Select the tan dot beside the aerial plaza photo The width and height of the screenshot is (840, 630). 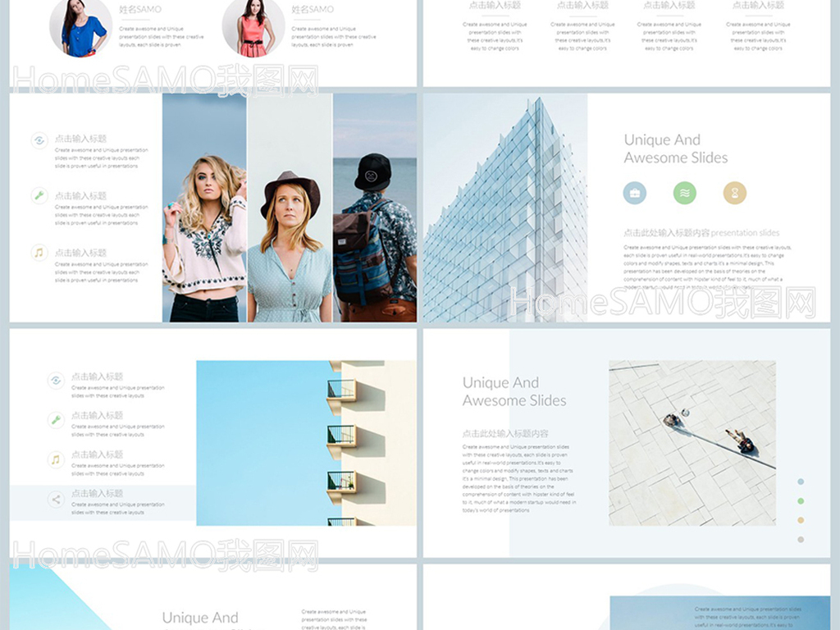801,520
